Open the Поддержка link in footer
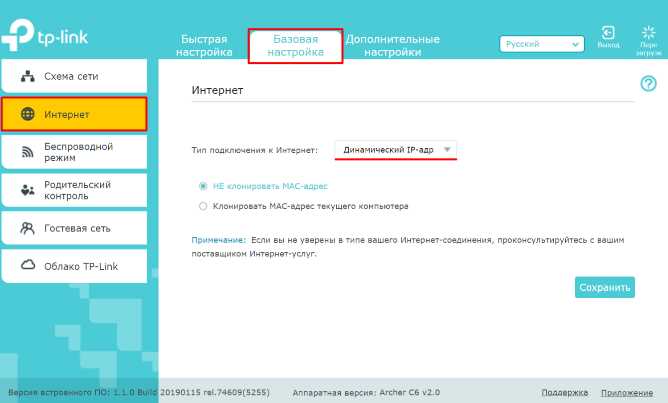This screenshot has width=668, height=403. 564,392
